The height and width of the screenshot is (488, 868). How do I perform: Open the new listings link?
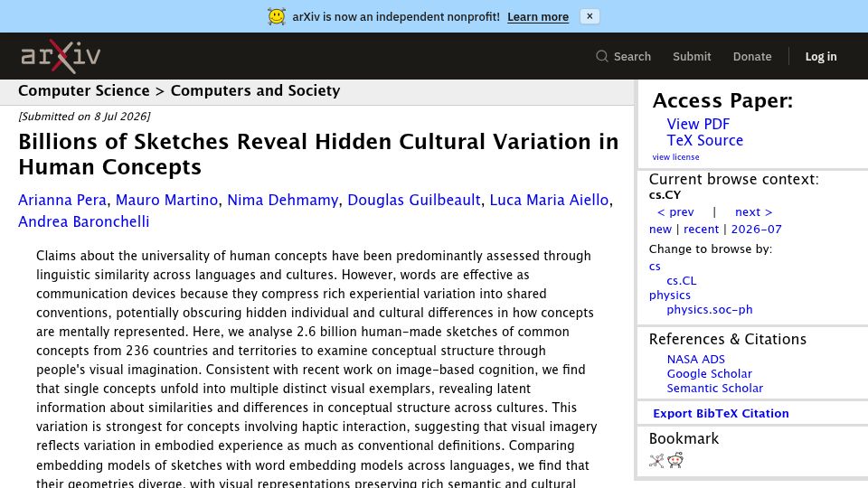(x=660, y=229)
